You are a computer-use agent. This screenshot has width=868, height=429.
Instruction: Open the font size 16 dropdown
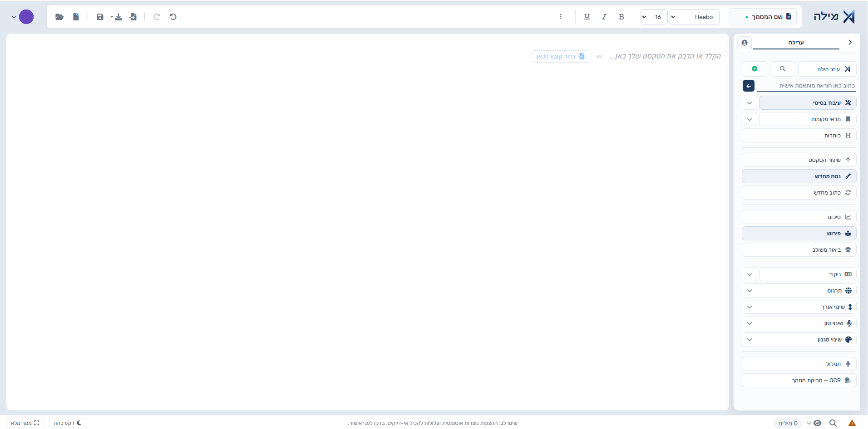coord(654,17)
